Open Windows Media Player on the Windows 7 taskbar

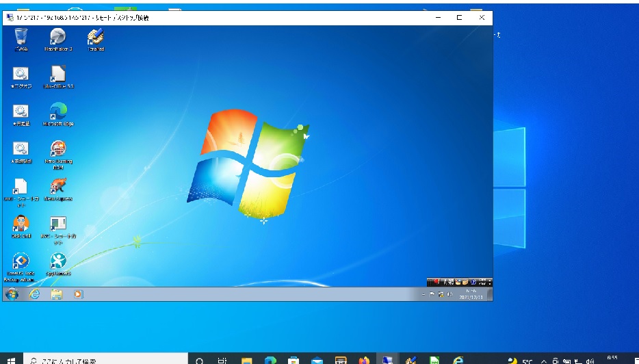coord(78,294)
